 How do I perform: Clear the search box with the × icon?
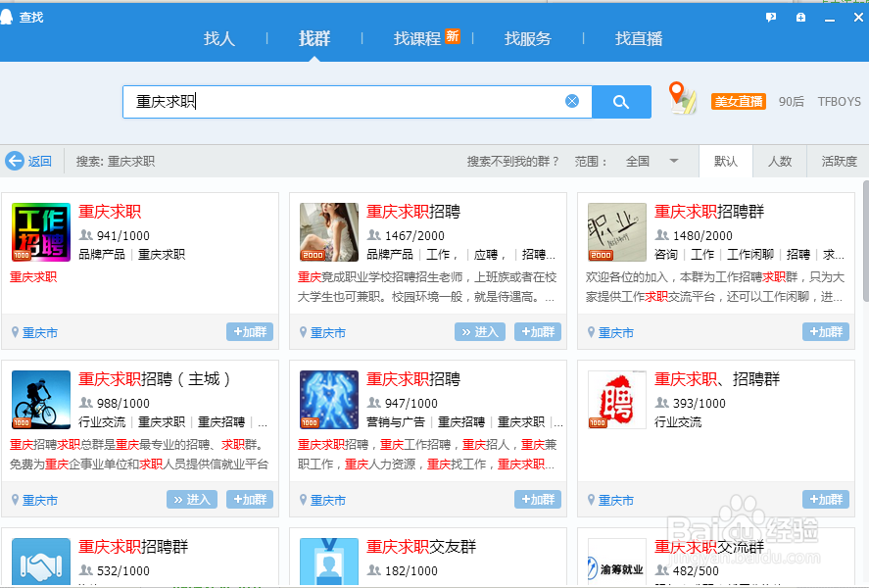[x=572, y=101]
